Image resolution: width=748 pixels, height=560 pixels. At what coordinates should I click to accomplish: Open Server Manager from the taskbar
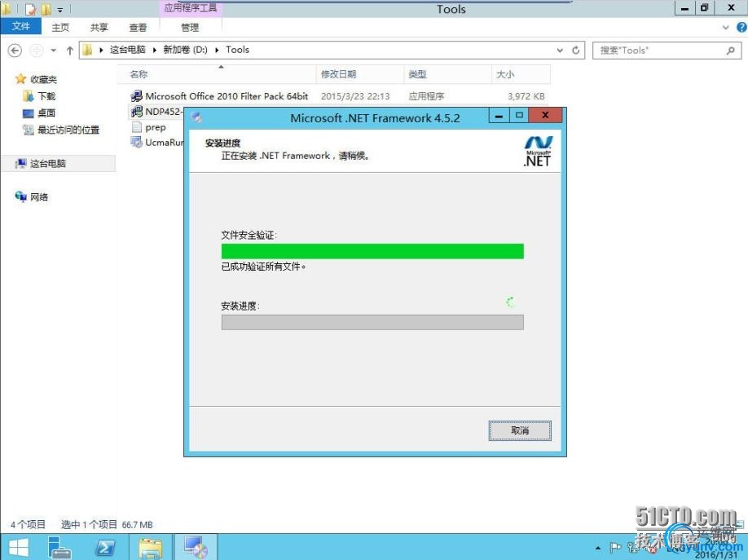[59, 547]
